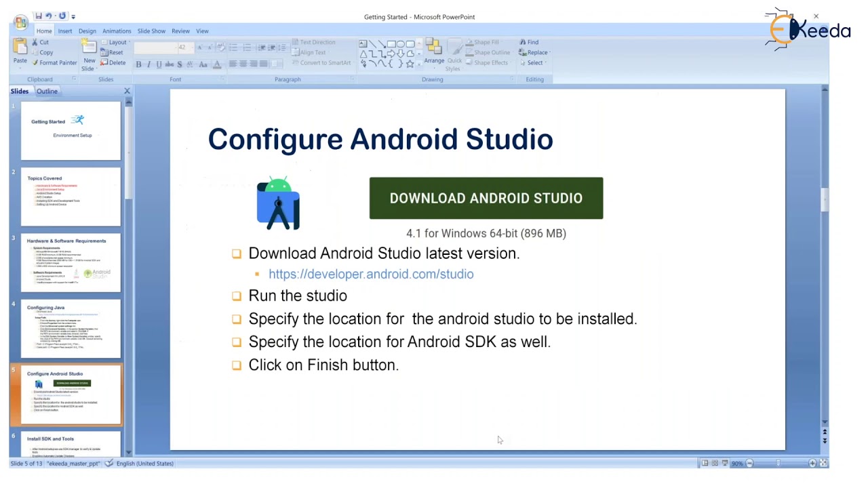
Task: Toggle Strikethrough formatting
Action: [169, 64]
